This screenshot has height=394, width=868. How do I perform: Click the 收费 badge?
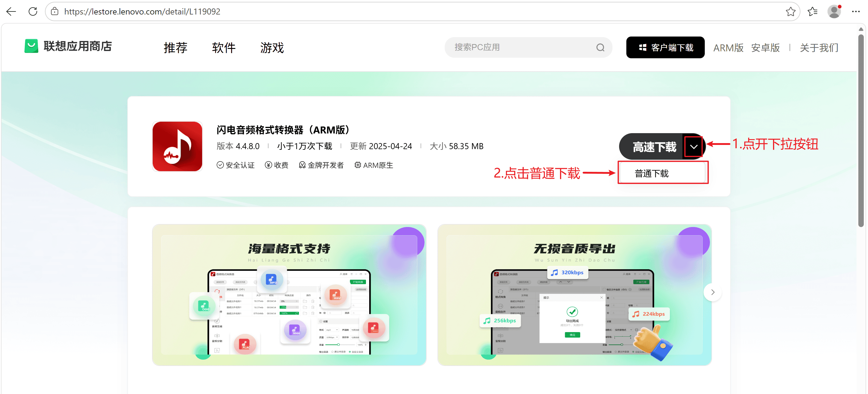click(277, 165)
